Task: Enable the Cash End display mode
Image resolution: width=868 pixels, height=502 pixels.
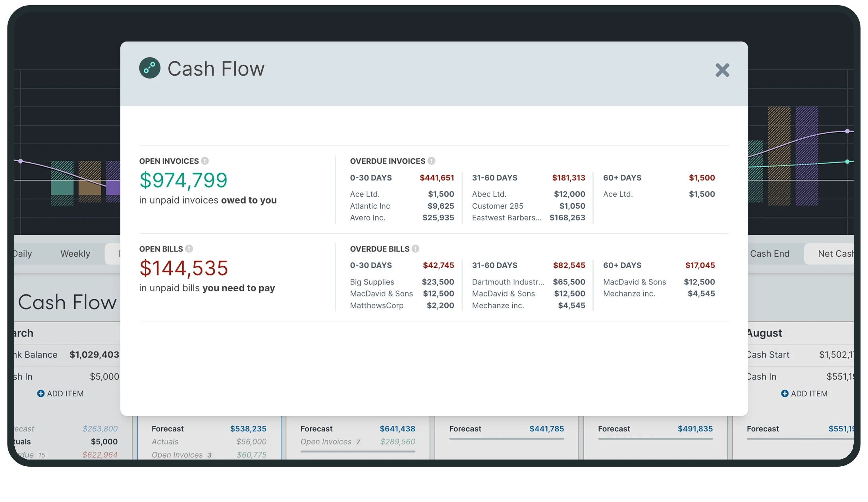Action: click(770, 253)
